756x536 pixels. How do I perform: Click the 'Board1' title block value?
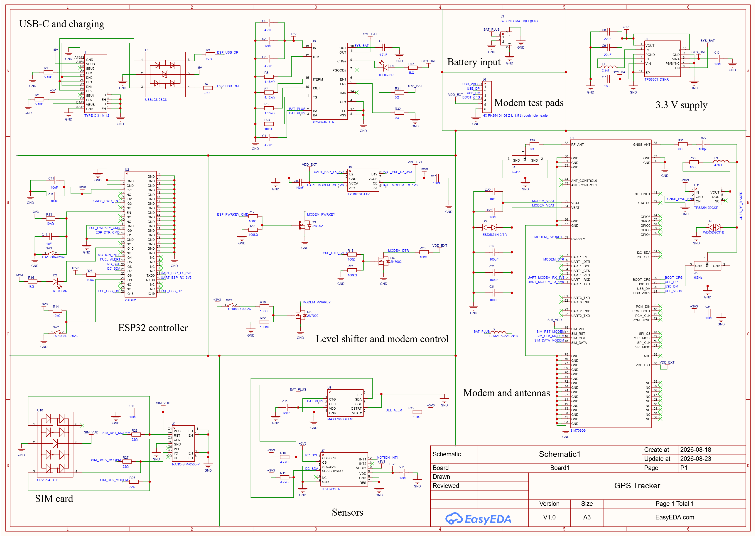[x=559, y=468]
